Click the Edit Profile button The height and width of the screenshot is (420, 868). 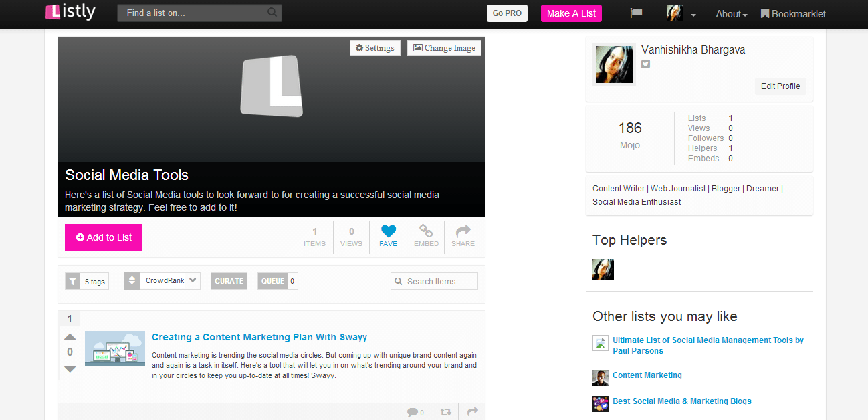(780, 86)
